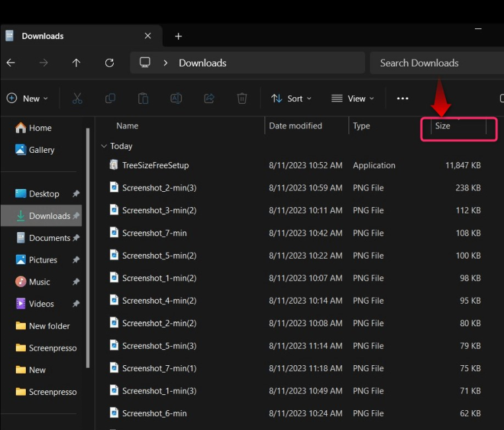Add a new tab with plus button
504x430 pixels.
pos(179,36)
